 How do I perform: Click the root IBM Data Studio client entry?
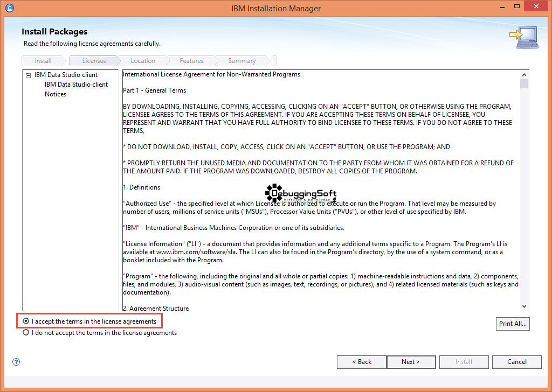pyautogui.click(x=66, y=75)
